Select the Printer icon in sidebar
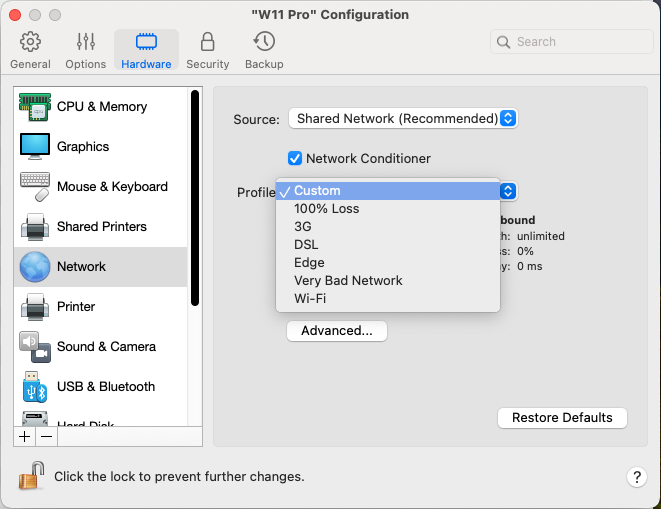Image resolution: width=661 pixels, height=509 pixels. (35, 307)
